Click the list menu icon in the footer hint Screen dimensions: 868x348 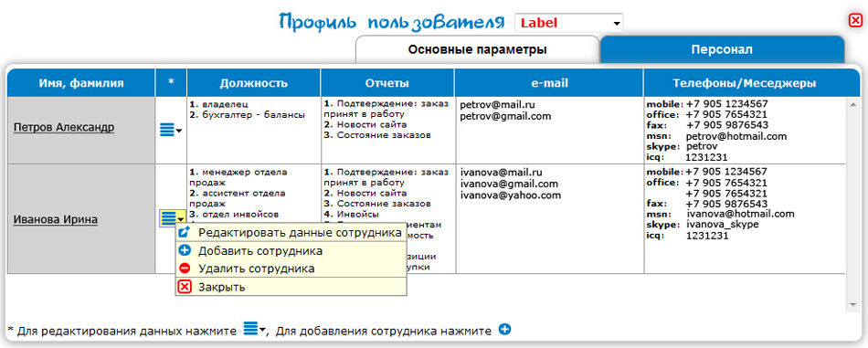[x=255, y=330]
